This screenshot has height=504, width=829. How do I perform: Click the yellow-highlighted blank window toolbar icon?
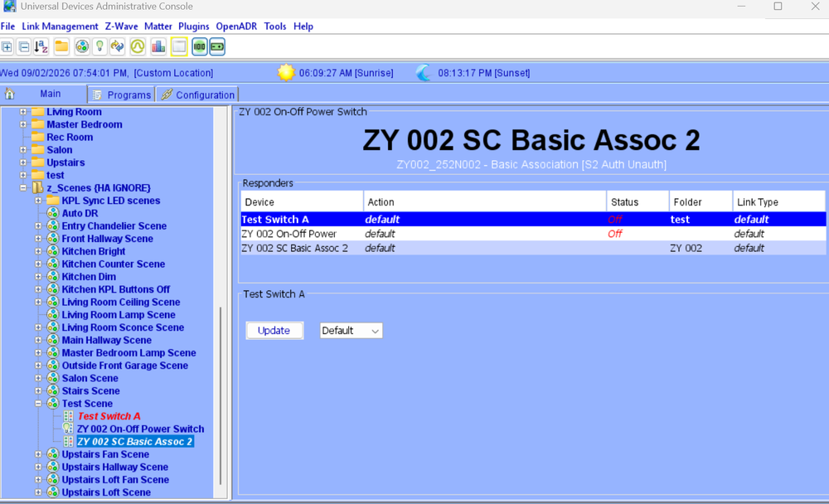pos(179,47)
